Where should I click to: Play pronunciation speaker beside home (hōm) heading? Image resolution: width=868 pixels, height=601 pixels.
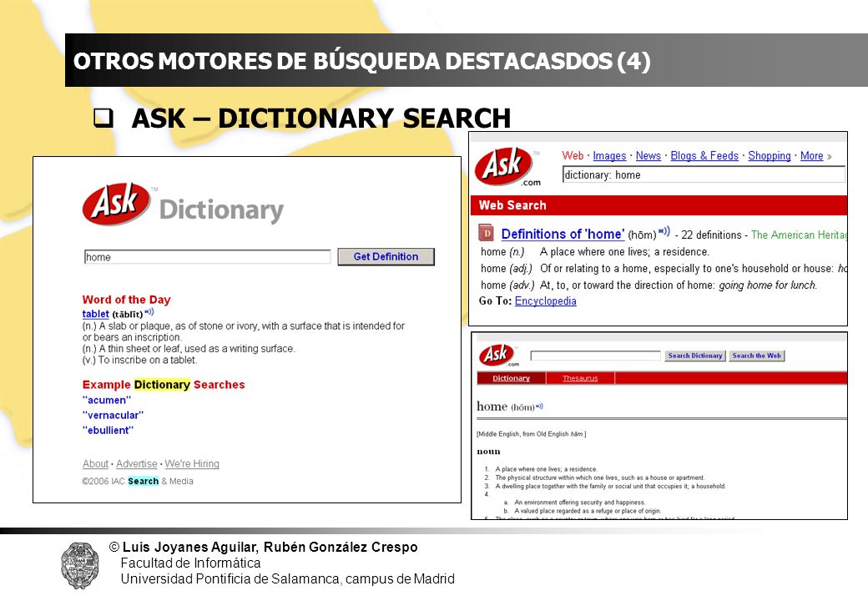click(540, 407)
